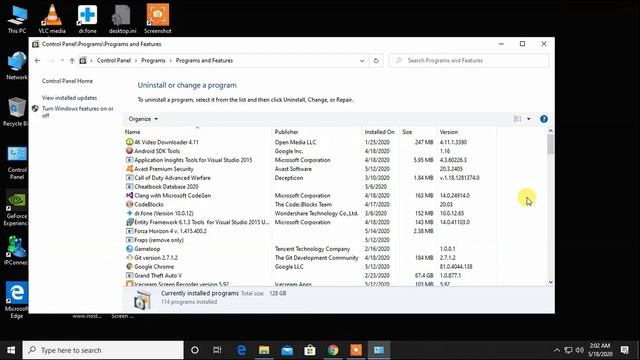This screenshot has height=360, width=640.
Task: Sort by Size column header
Action: click(x=418, y=132)
